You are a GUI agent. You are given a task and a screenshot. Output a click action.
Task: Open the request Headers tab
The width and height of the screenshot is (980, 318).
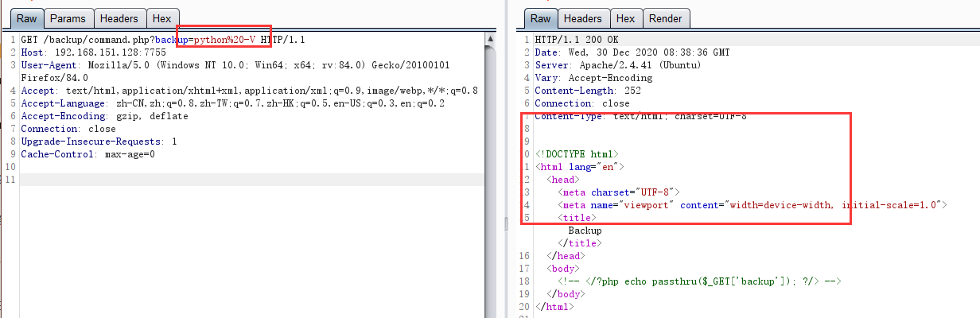point(120,18)
